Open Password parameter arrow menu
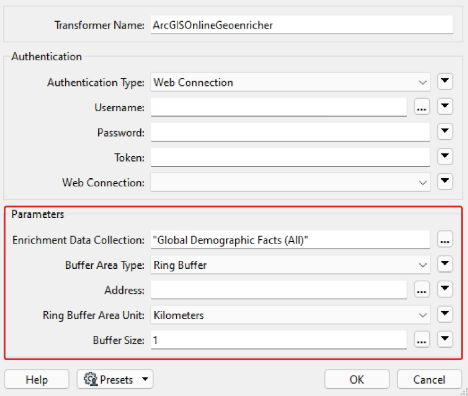 (x=445, y=132)
